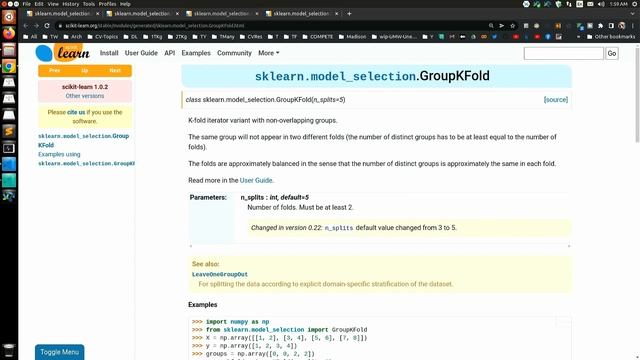
Task: Open the 'Arch' bookmarks folder
Action: [73, 37]
